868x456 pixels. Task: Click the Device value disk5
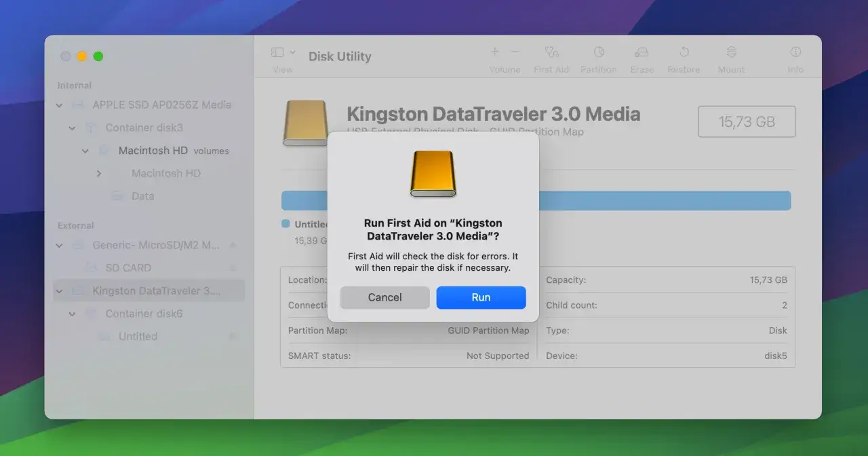pyautogui.click(x=776, y=356)
